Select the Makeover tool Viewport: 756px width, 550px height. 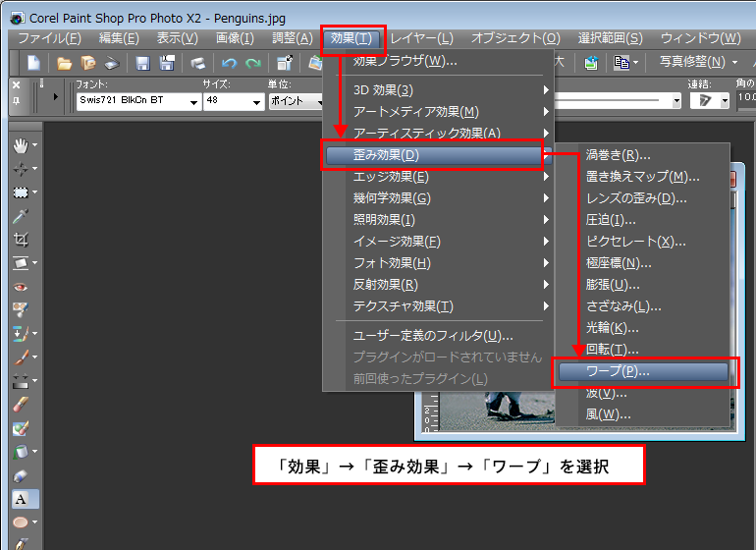[x=21, y=309]
